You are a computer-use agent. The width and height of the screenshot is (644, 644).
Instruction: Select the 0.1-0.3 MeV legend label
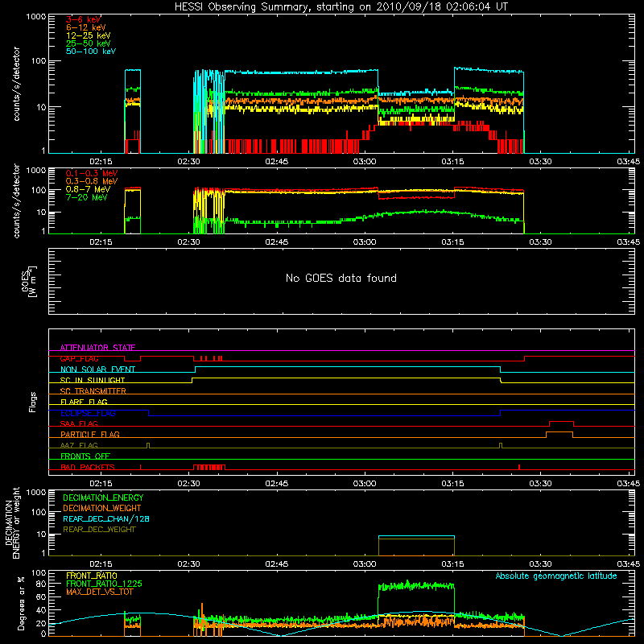[x=92, y=173]
